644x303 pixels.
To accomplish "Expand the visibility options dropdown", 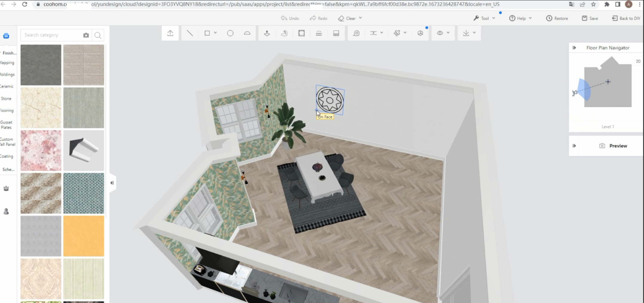I will click(x=448, y=33).
